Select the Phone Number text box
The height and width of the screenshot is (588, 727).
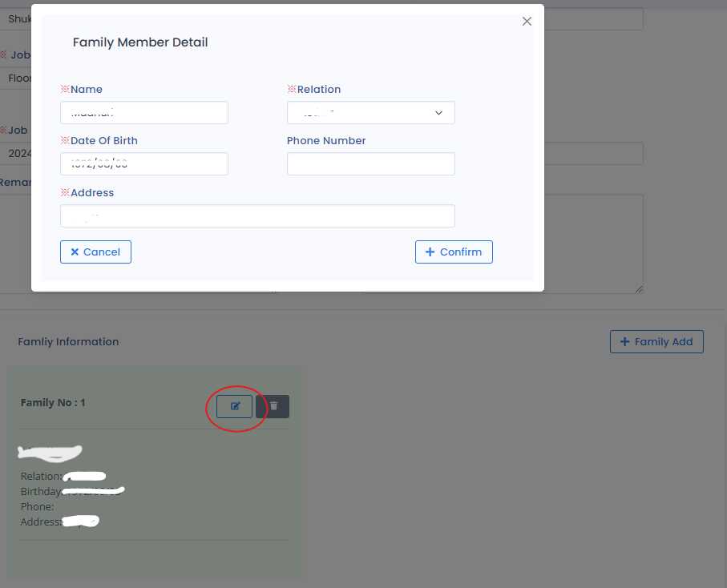(370, 164)
